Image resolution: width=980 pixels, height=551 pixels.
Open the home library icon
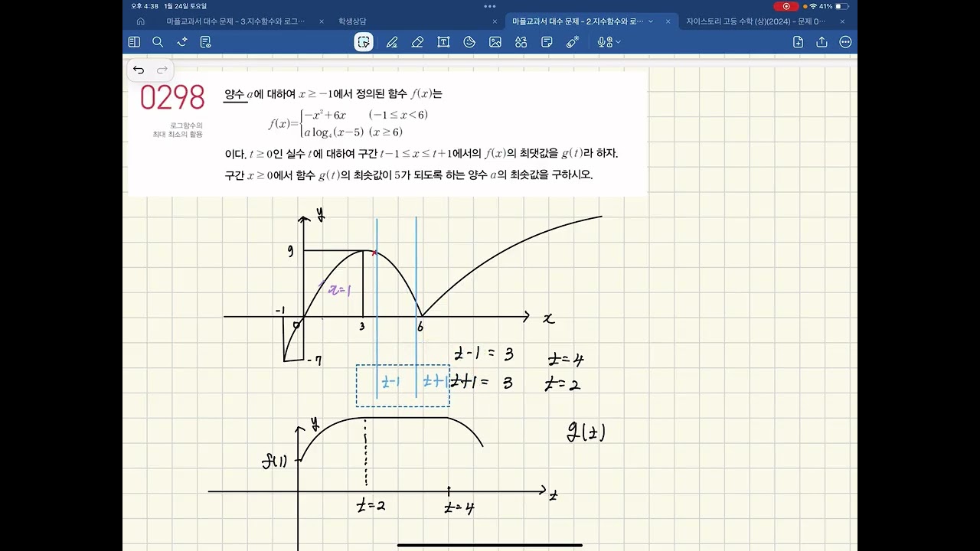[x=140, y=21]
